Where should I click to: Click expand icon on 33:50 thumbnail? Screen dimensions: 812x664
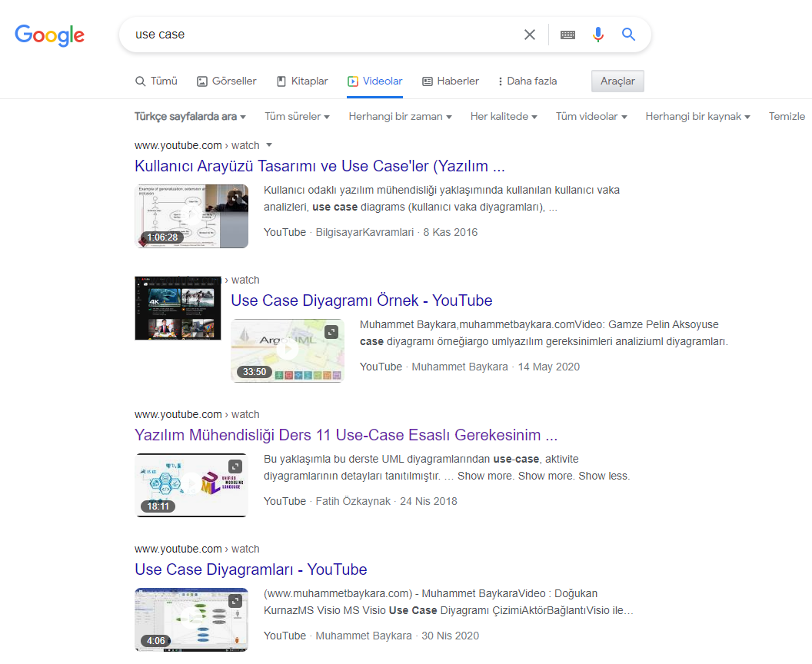pos(331,332)
